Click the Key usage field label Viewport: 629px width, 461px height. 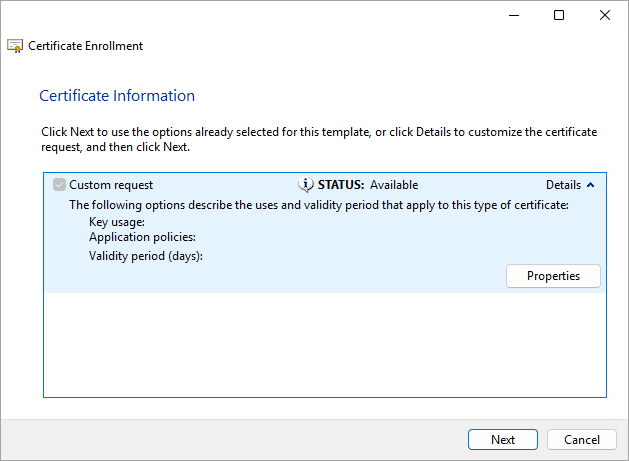point(117,222)
